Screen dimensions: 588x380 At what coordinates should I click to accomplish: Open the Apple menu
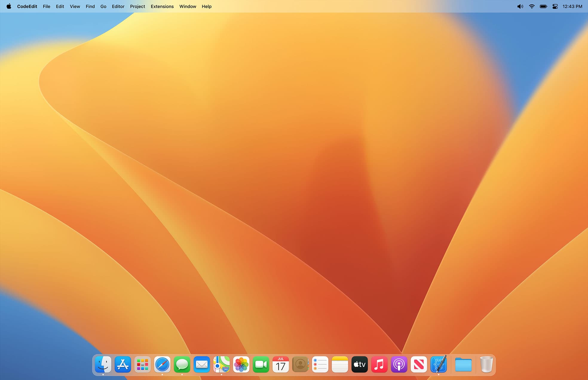[x=9, y=6]
